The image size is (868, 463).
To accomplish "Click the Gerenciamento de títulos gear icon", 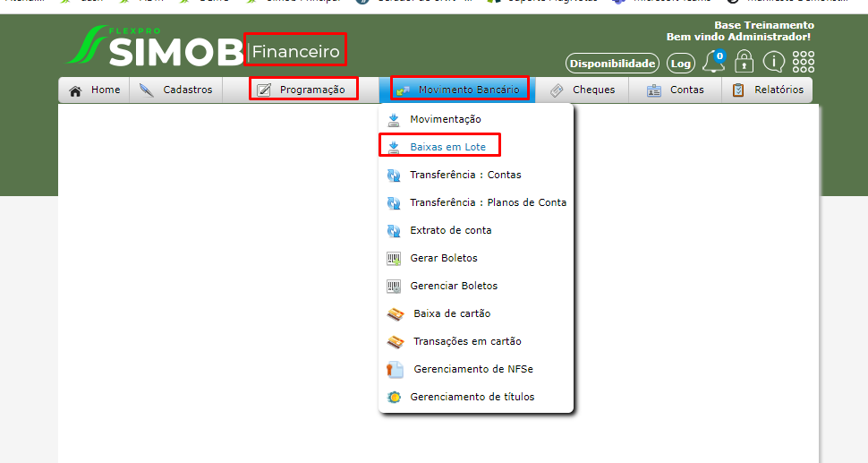I will [x=394, y=397].
